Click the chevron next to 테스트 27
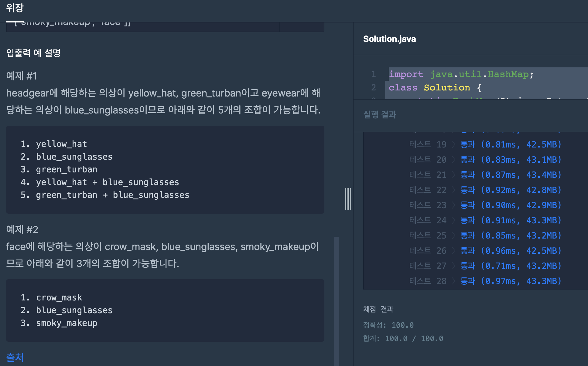Image resolution: width=588 pixels, height=366 pixels. point(453,266)
